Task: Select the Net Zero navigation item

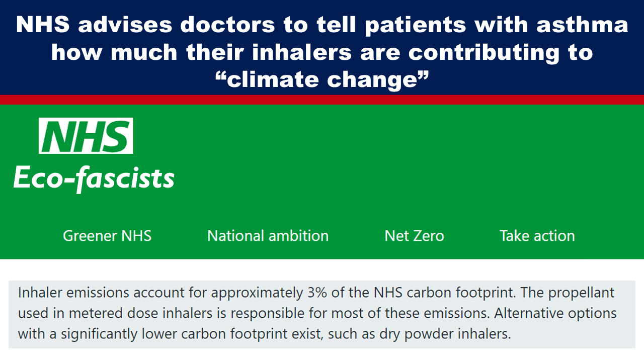Action: pos(414,236)
